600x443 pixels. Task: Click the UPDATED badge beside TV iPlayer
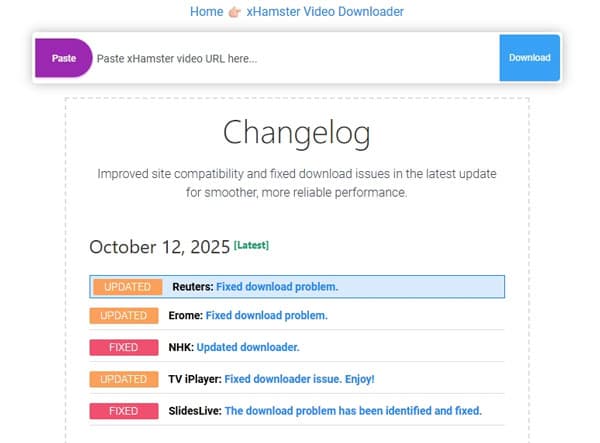tap(124, 379)
